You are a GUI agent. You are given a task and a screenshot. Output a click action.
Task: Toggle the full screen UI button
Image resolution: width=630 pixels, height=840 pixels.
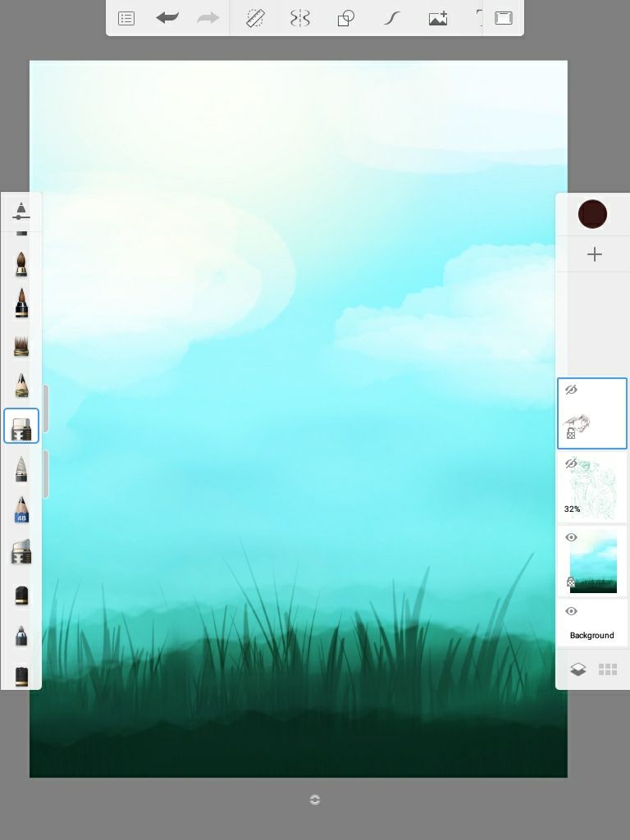[x=504, y=18]
